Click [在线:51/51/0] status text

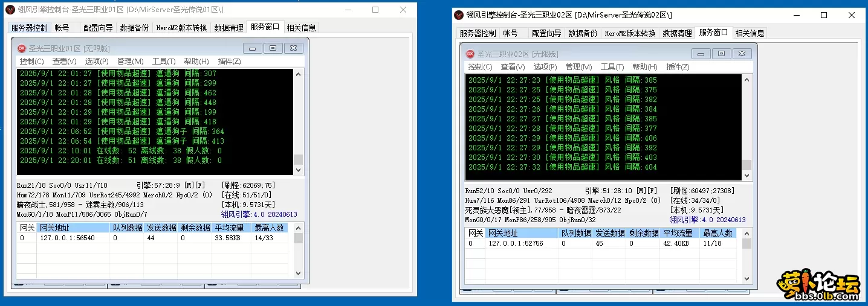[247, 195]
